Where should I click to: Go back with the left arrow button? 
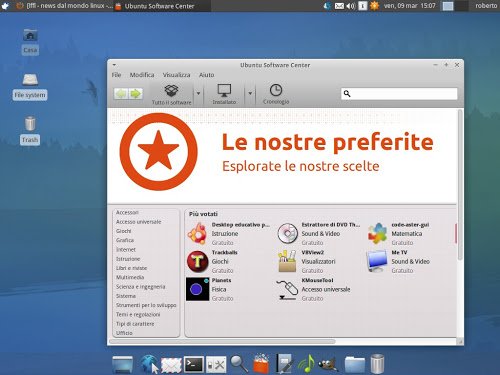(121, 94)
